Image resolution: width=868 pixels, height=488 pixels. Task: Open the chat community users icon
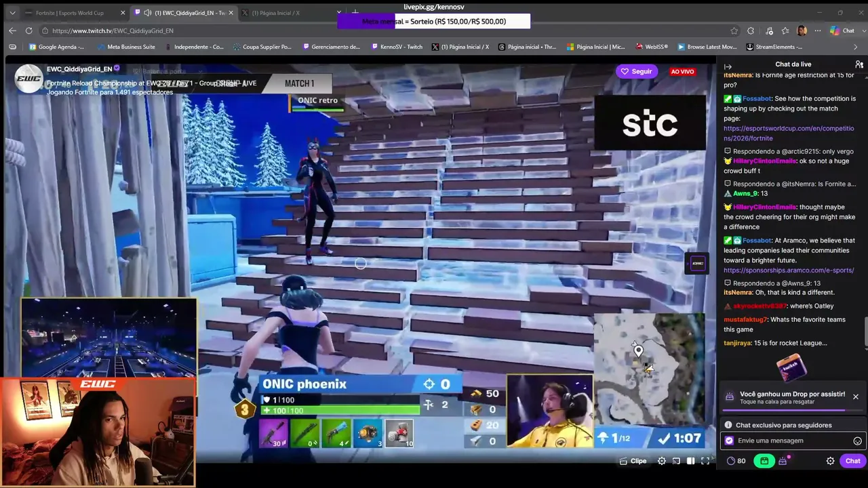coord(859,64)
